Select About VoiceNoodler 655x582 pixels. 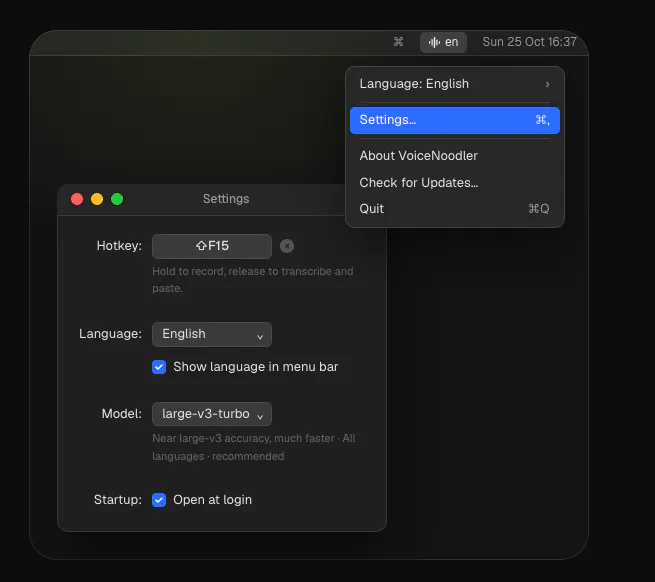pos(455,156)
